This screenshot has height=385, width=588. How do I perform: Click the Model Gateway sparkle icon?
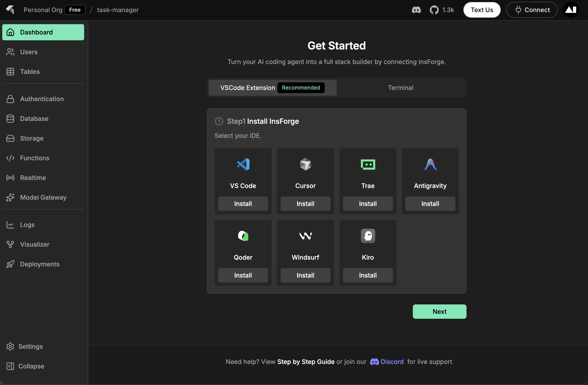tap(10, 197)
